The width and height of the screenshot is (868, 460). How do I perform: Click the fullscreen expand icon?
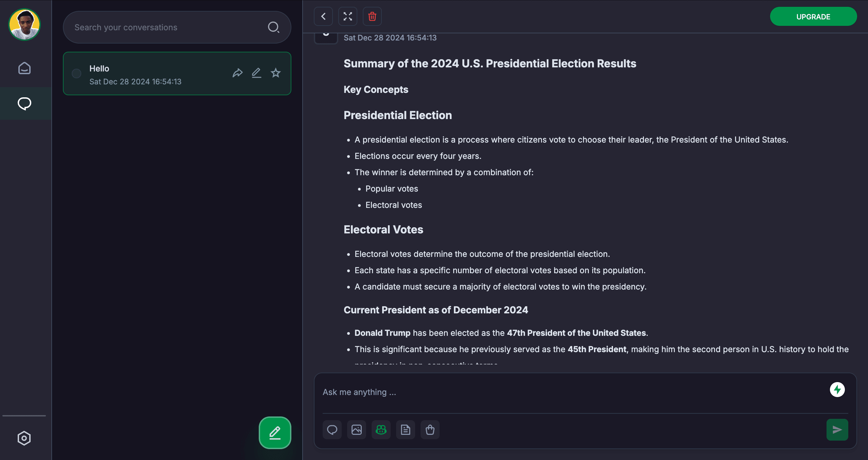[347, 16]
